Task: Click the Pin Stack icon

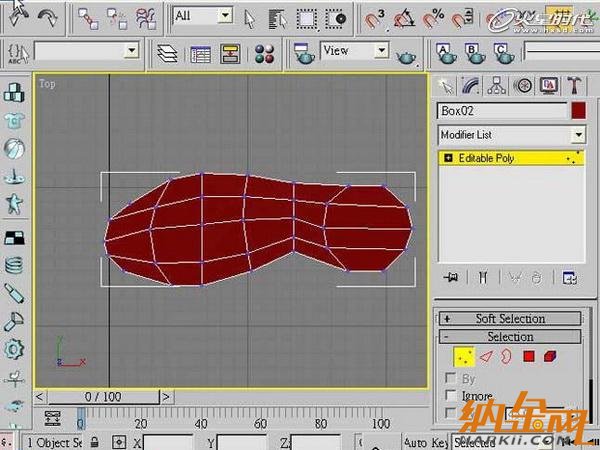Action: tap(451, 277)
